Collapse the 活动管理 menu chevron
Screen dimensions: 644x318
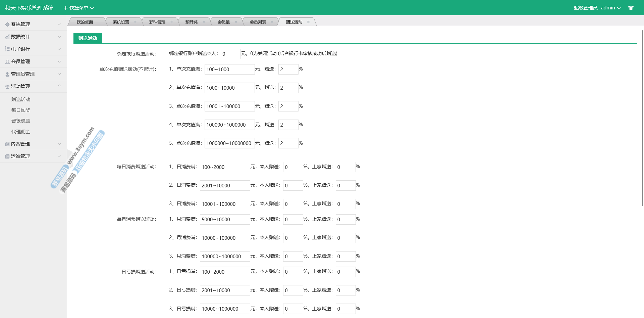(x=59, y=86)
